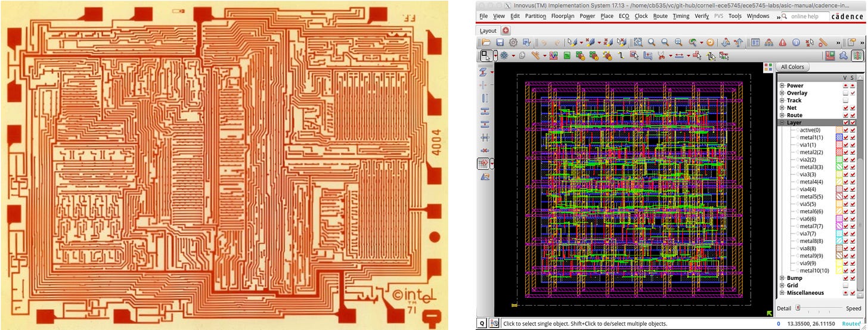This screenshot has width=868, height=330.
Task: Select the metal10(10) layer row
Action: pos(814,270)
